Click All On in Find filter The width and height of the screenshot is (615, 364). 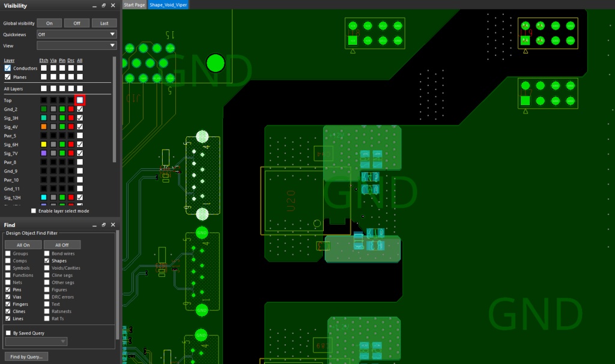coord(23,244)
